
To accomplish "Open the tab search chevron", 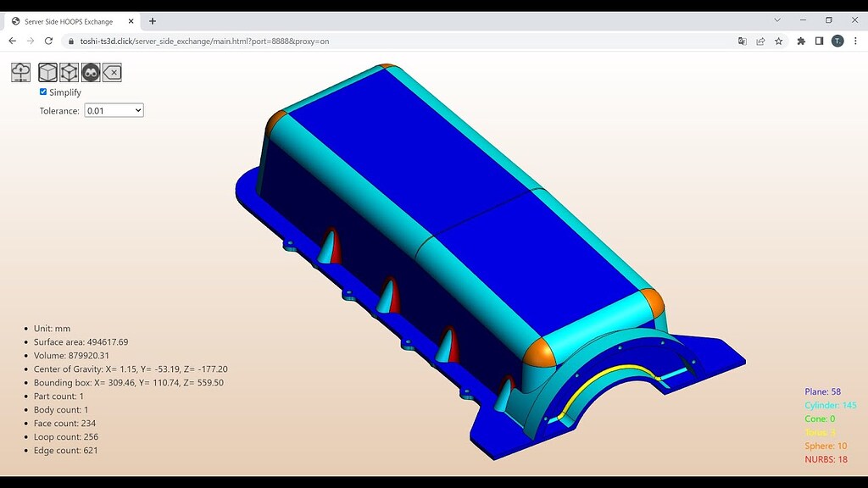I will click(x=777, y=20).
